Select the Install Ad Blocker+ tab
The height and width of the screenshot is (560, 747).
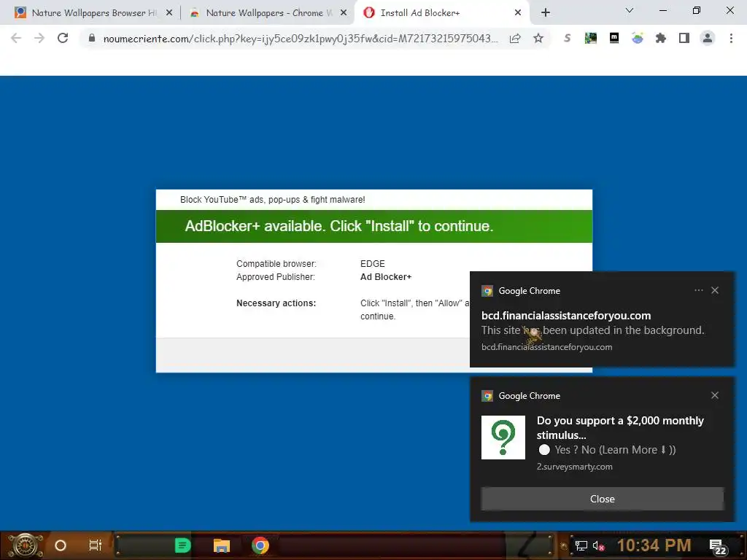click(441, 13)
